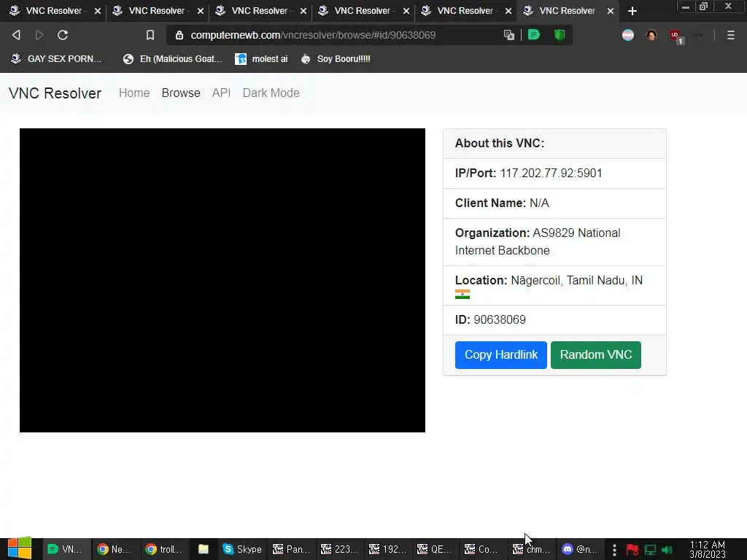
Task: Click the disabled forward navigation arrow
Action: (39, 35)
